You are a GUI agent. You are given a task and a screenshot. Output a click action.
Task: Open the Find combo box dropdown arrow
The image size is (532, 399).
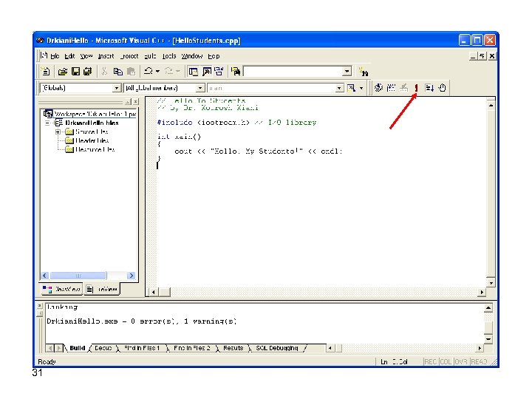click(x=347, y=72)
